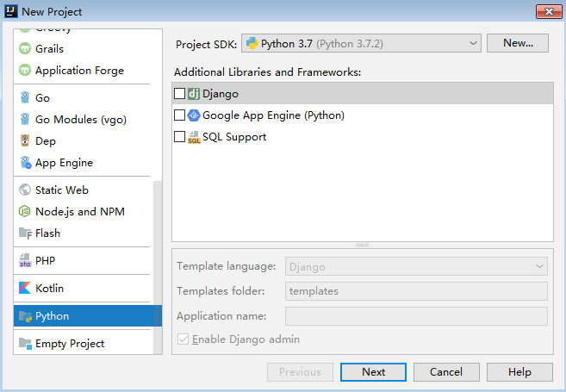Viewport: 566px width, 392px height.
Task: Click the Django label text
Action: click(x=221, y=94)
